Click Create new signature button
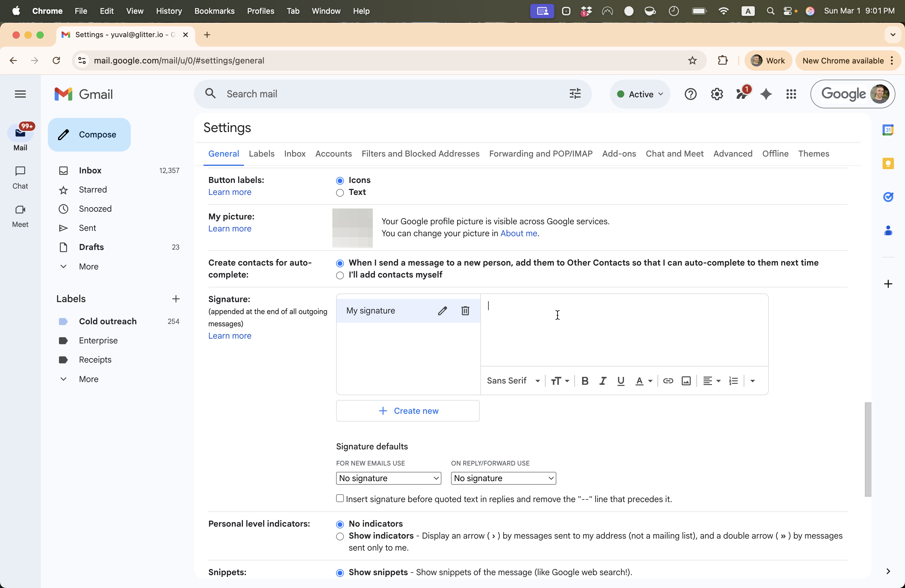The height and width of the screenshot is (588, 905). point(408,411)
